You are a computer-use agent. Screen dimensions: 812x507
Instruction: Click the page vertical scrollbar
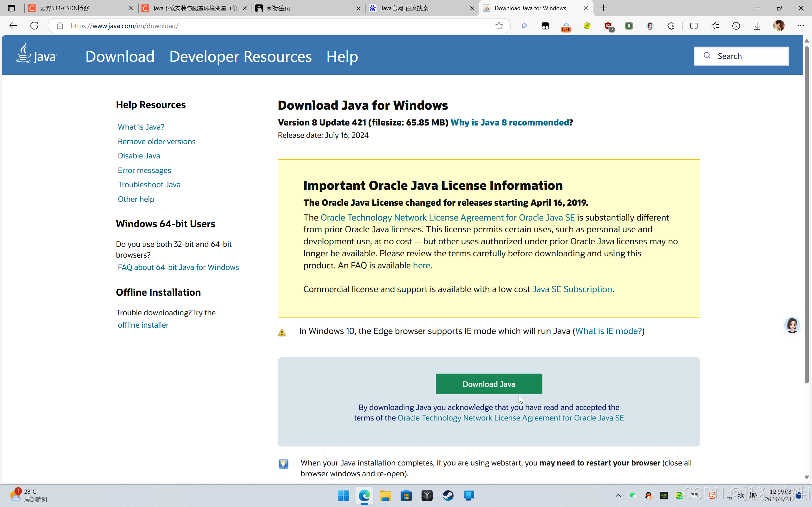point(806,215)
